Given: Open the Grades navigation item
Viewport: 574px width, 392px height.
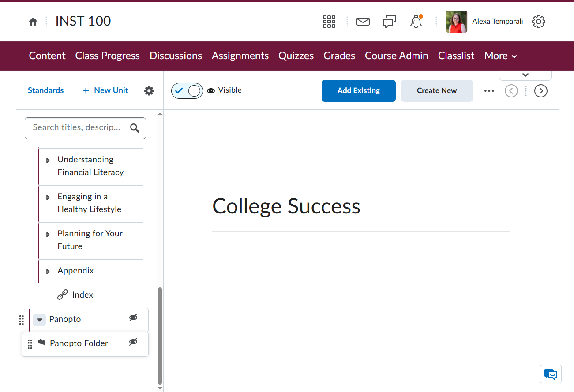Looking at the screenshot, I should (339, 56).
